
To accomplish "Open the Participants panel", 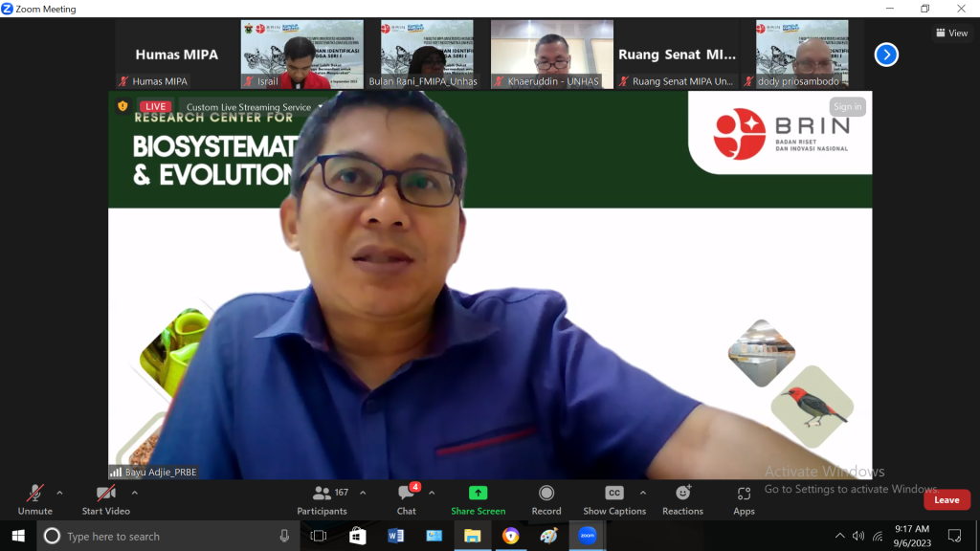I will click(x=322, y=494).
